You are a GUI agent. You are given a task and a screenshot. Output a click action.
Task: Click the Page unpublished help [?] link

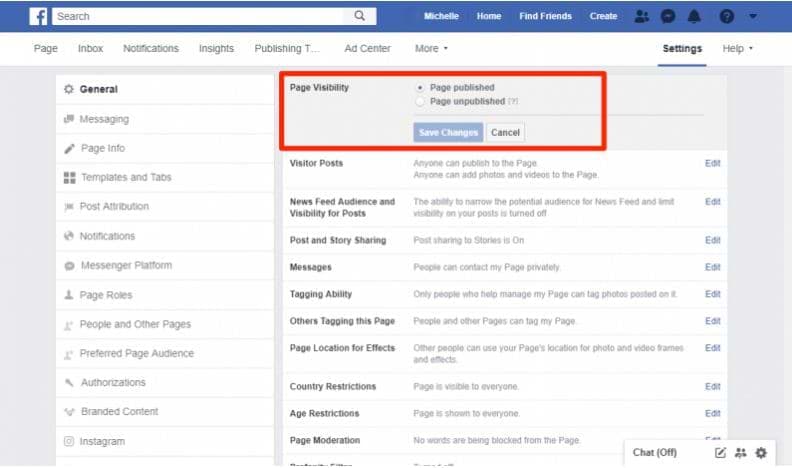[513, 101]
